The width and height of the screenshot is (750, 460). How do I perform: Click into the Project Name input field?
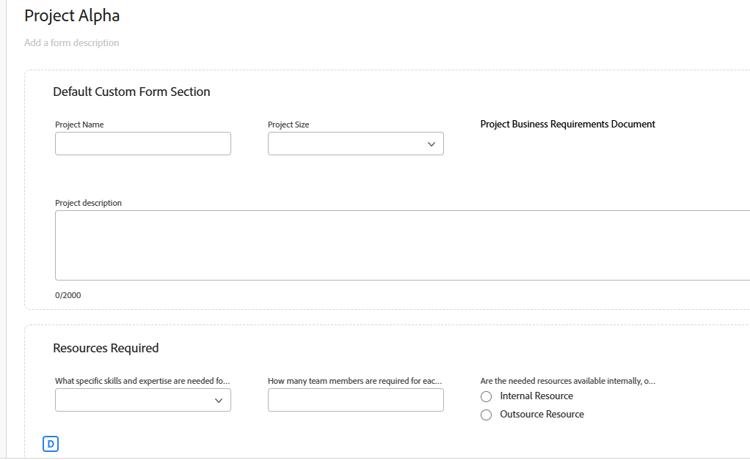point(143,144)
